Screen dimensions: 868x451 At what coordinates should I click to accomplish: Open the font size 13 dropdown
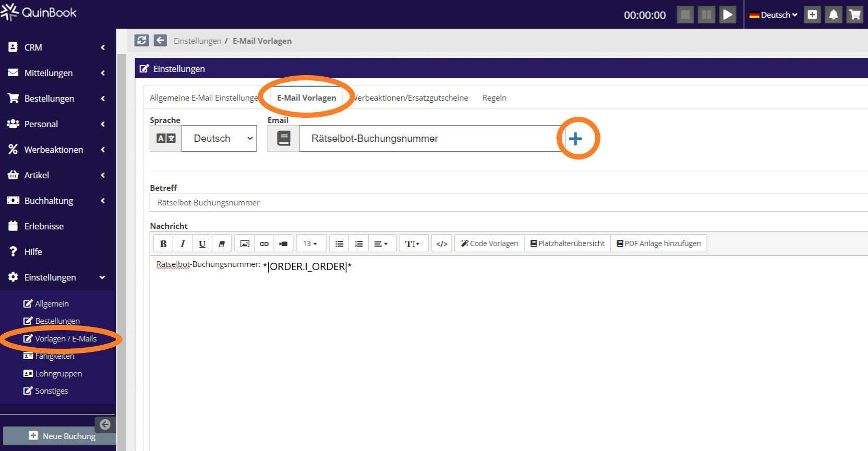pyautogui.click(x=310, y=243)
